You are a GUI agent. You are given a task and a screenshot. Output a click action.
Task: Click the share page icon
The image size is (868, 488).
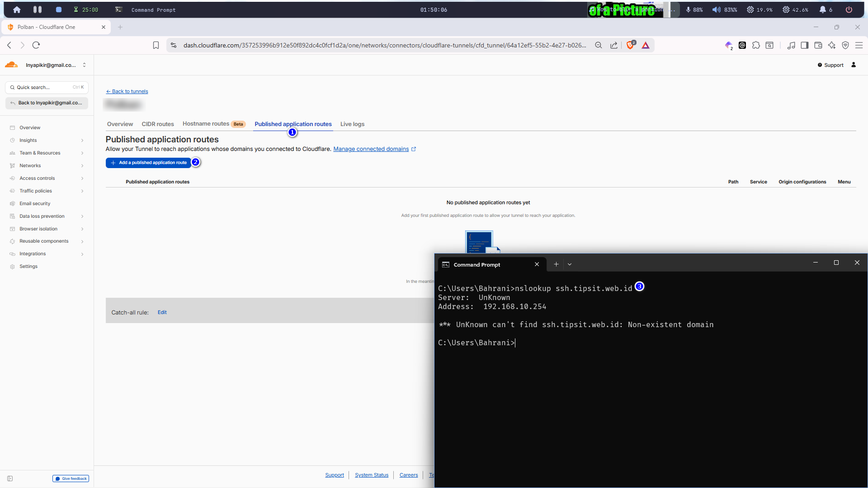(x=614, y=45)
